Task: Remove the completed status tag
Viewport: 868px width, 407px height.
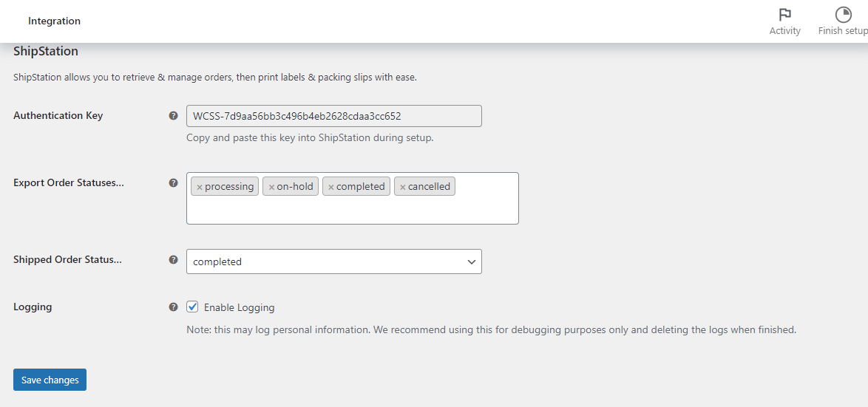Action: [331, 187]
